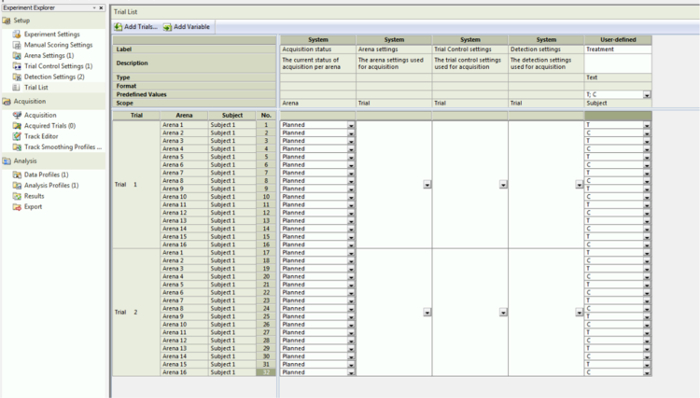Screen dimensions: 700x398
Task: Click the Data Profiles icon
Action: pyautogui.click(x=17, y=174)
